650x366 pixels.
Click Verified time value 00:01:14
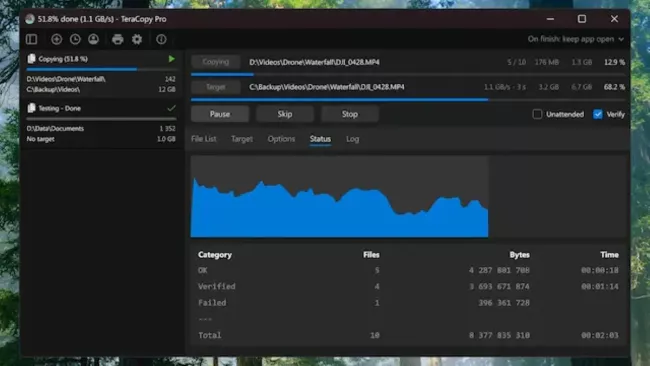point(599,286)
